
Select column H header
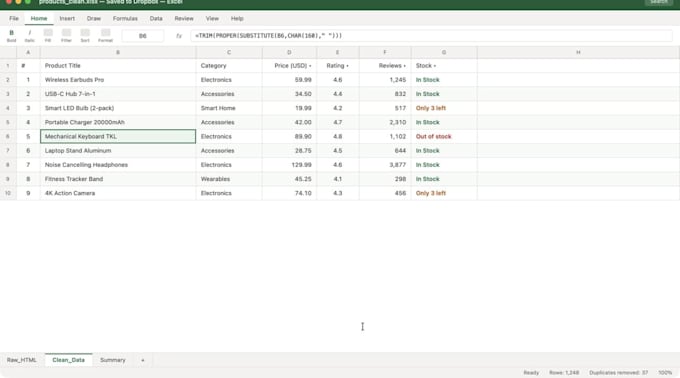pos(579,52)
